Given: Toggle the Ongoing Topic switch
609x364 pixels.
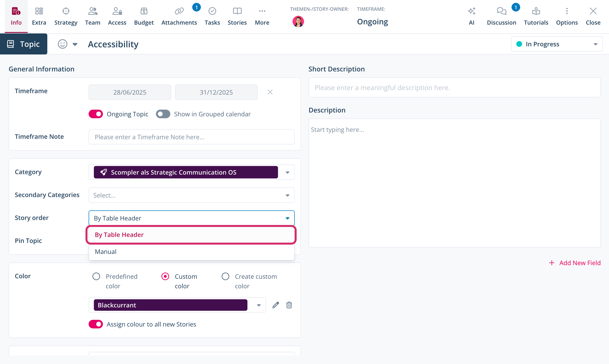Looking at the screenshot, I should point(96,114).
